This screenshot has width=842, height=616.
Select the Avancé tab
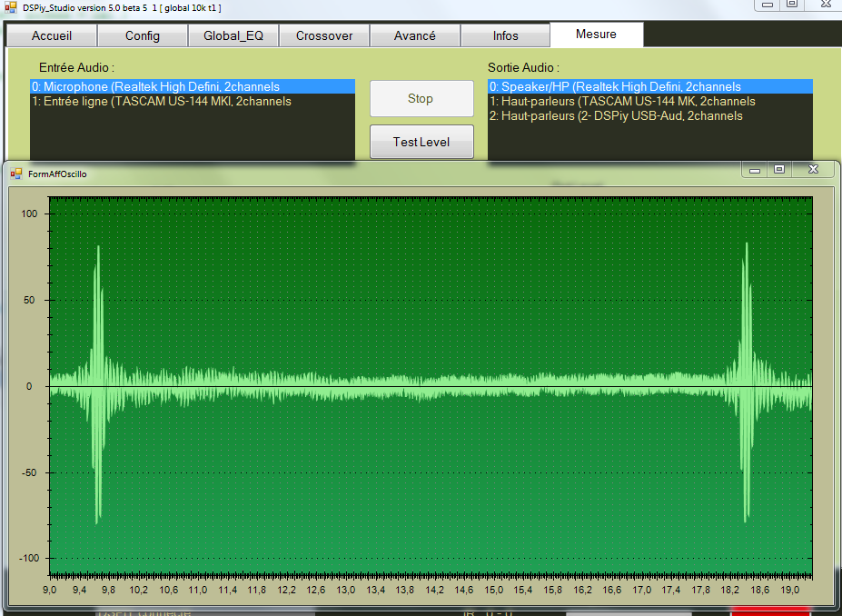415,36
